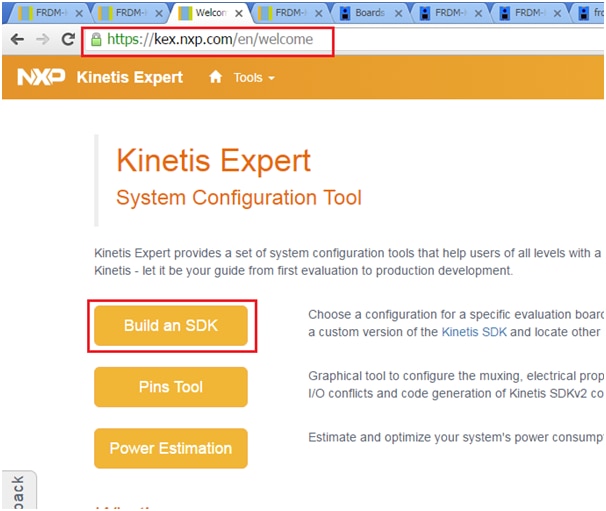Switch to the first FRDM tab

[49, 13]
